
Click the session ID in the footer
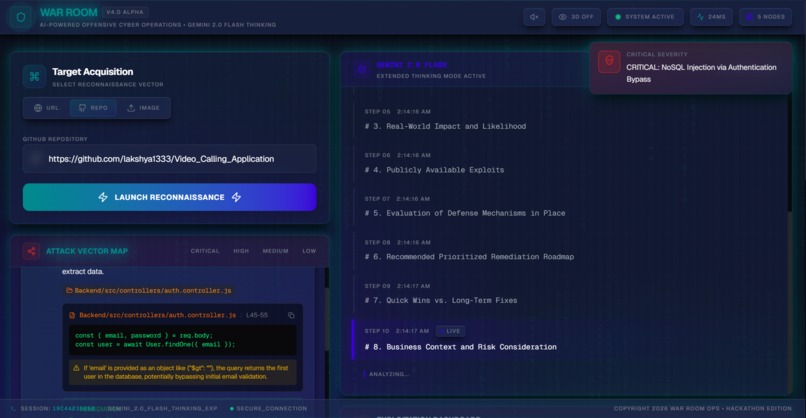pos(74,409)
